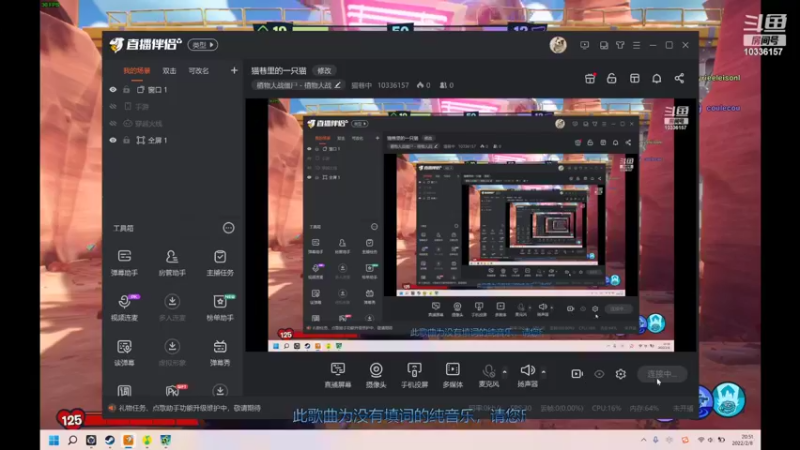Add a new scene with the plus
The height and width of the screenshot is (450, 800).
(234, 70)
